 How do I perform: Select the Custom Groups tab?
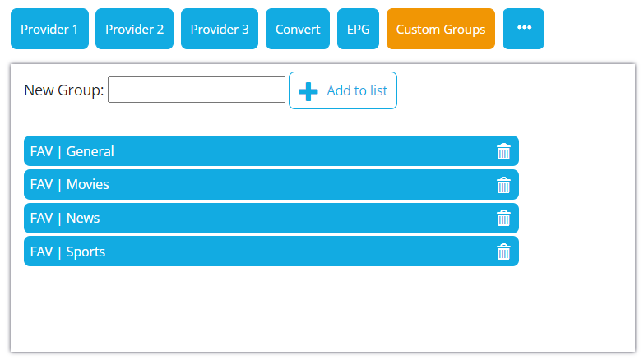pyautogui.click(x=441, y=29)
